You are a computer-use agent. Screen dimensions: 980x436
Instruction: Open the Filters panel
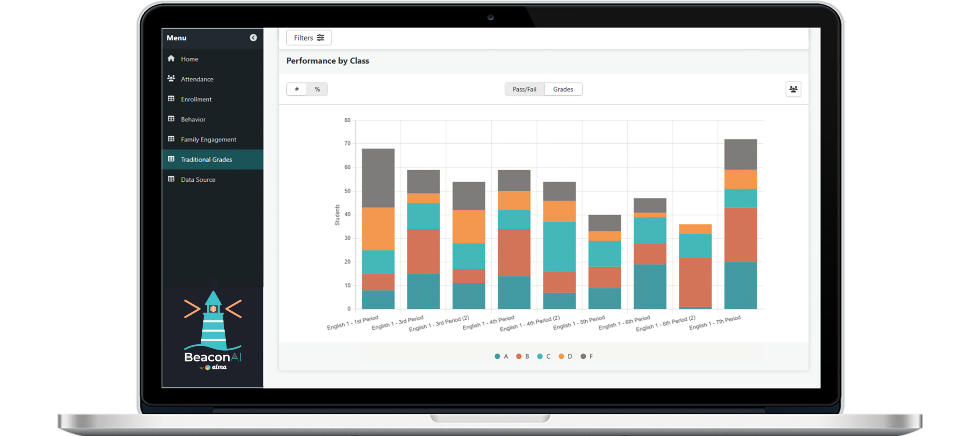[304, 37]
